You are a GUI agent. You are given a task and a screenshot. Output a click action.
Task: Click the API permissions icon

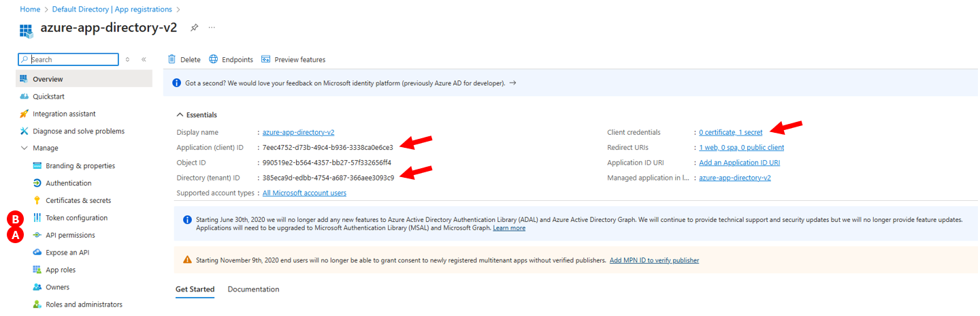(37, 235)
